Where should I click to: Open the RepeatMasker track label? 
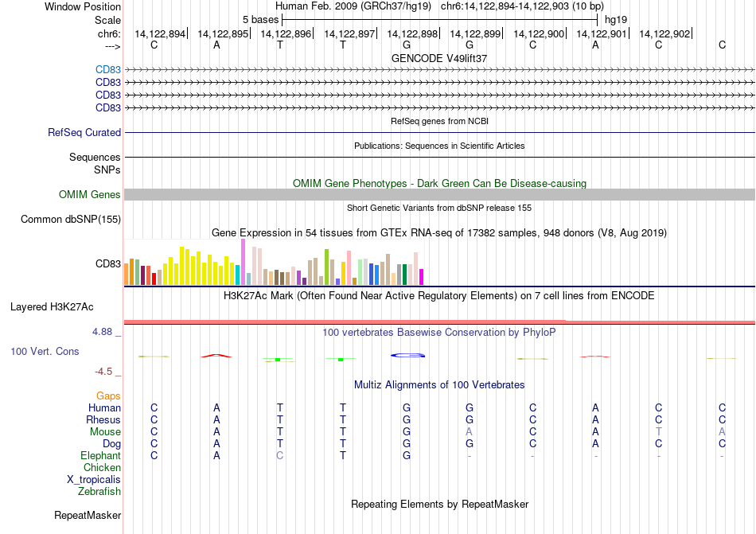tap(88, 516)
